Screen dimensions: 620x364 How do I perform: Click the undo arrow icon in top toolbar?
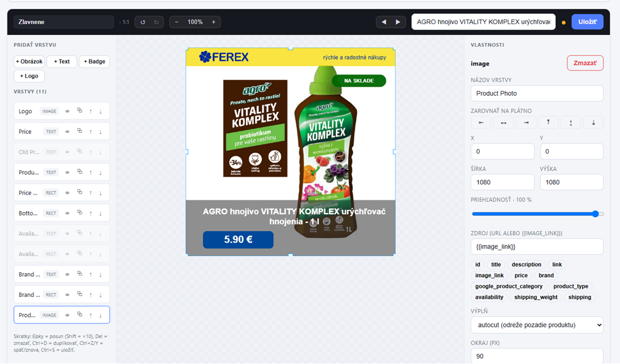click(x=143, y=22)
